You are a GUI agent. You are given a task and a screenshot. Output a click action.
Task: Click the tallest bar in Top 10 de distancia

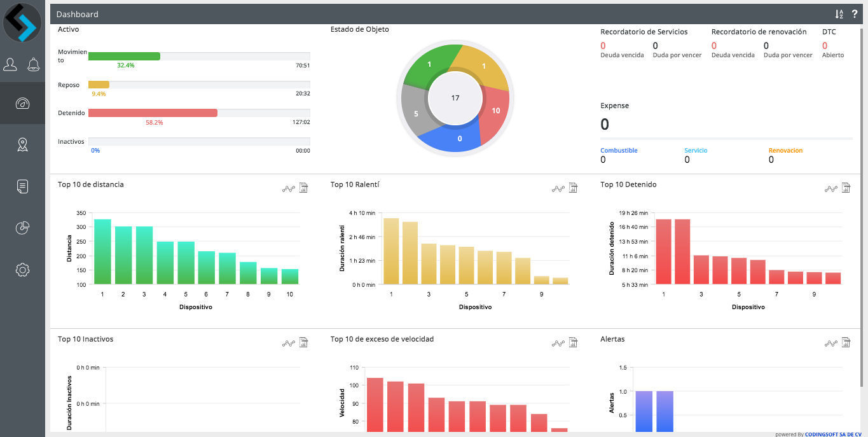point(102,251)
